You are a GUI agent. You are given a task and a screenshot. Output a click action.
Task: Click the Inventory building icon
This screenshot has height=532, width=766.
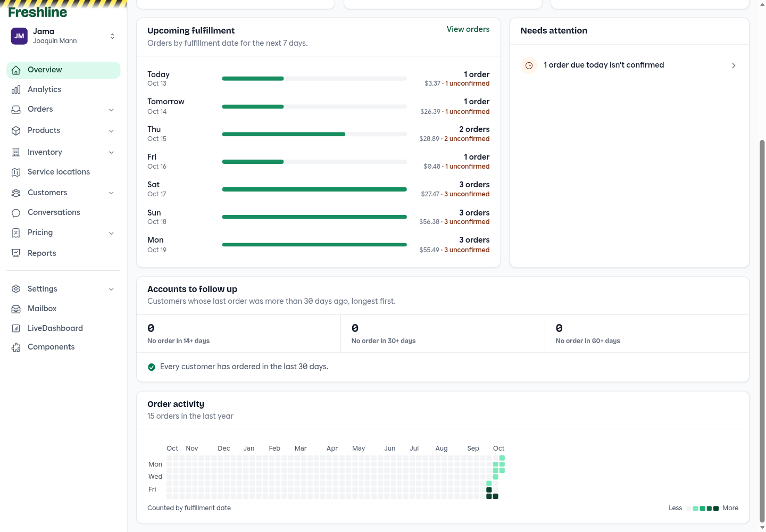point(16,152)
